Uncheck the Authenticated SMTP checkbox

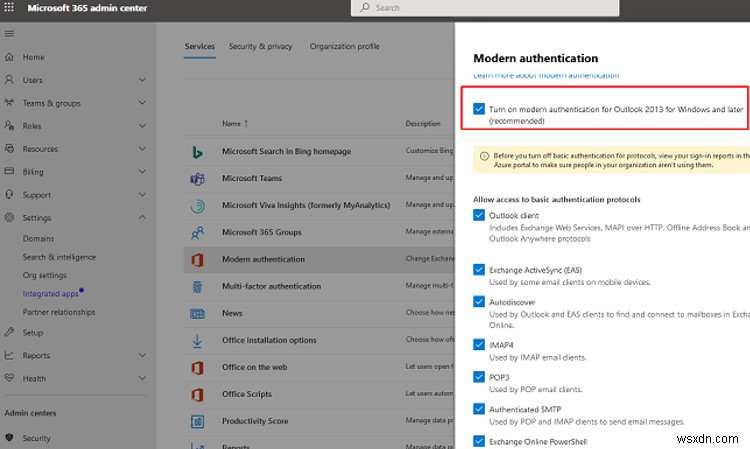(479, 409)
